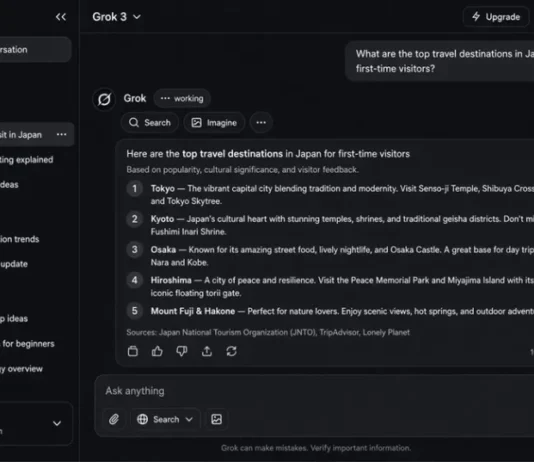Open the 'ting explained' conversation

pos(27,160)
